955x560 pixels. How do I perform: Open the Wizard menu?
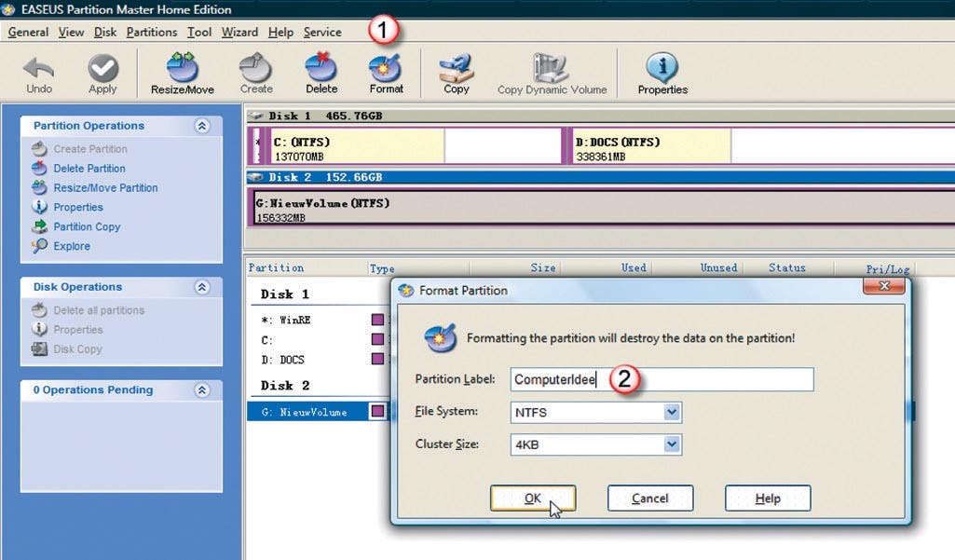coord(239,33)
